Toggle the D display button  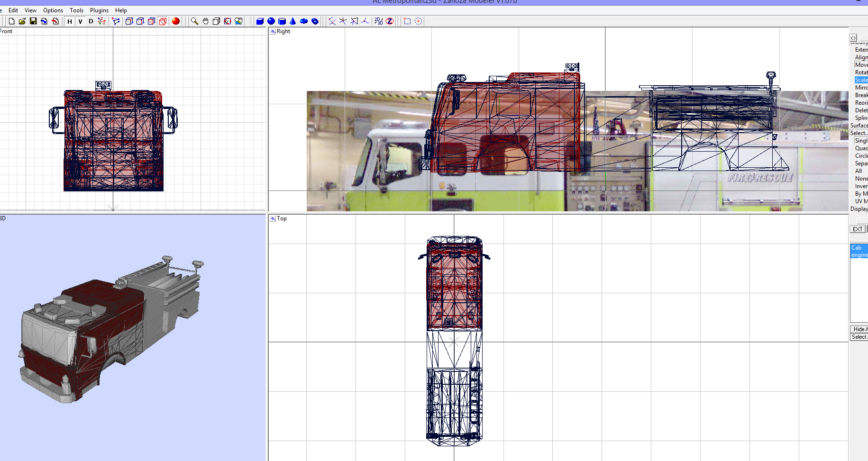(91, 21)
